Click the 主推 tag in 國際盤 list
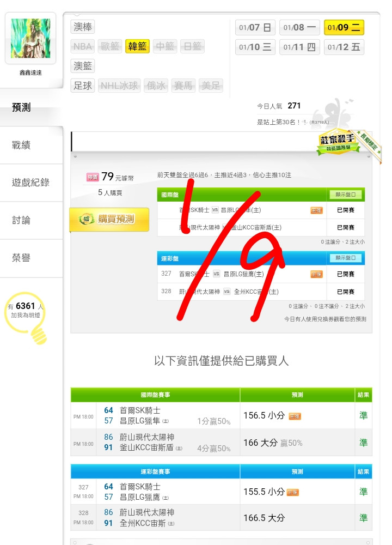This screenshot has height=545, width=392. coord(316,210)
